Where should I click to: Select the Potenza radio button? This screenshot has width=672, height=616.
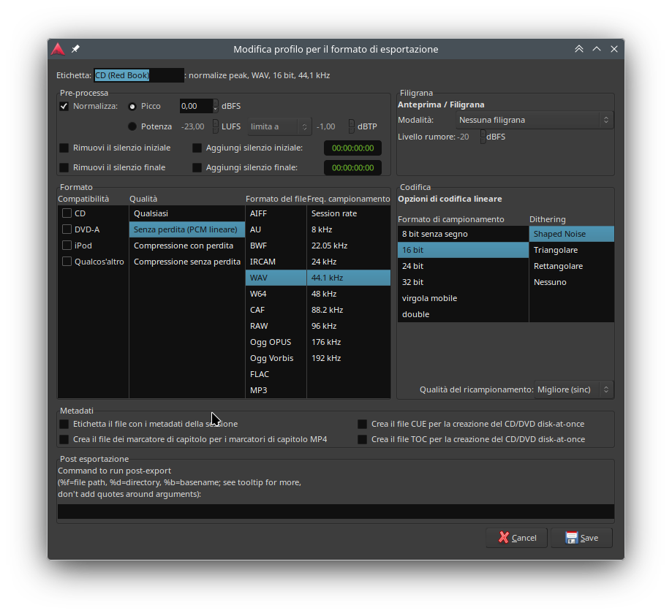click(132, 126)
